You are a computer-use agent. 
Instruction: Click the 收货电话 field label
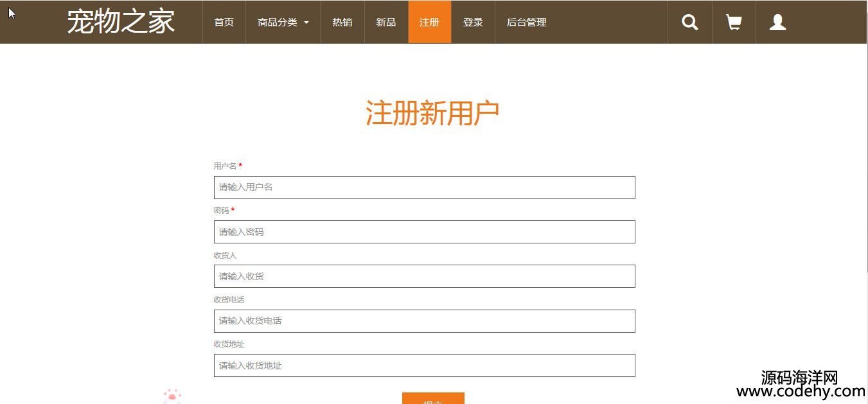click(x=229, y=300)
